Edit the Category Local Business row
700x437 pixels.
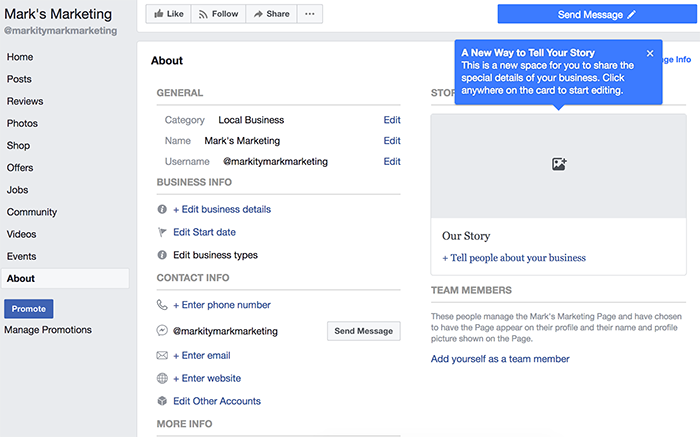392,120
